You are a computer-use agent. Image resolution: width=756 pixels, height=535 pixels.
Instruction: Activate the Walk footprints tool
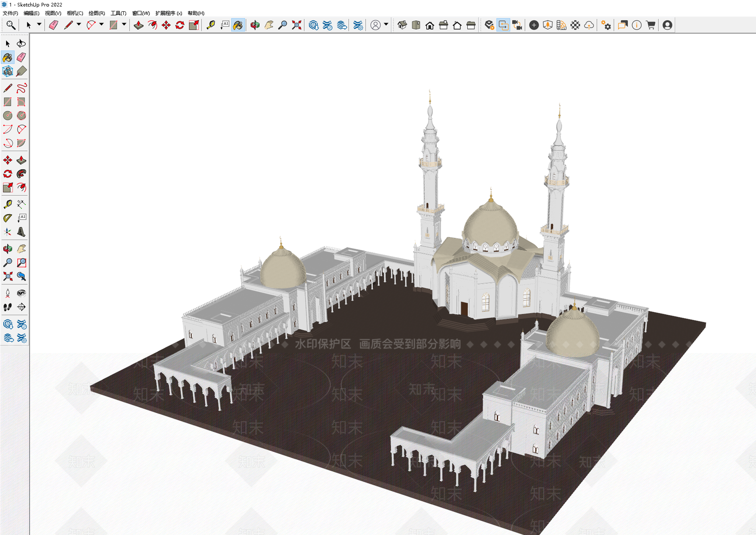8,307
